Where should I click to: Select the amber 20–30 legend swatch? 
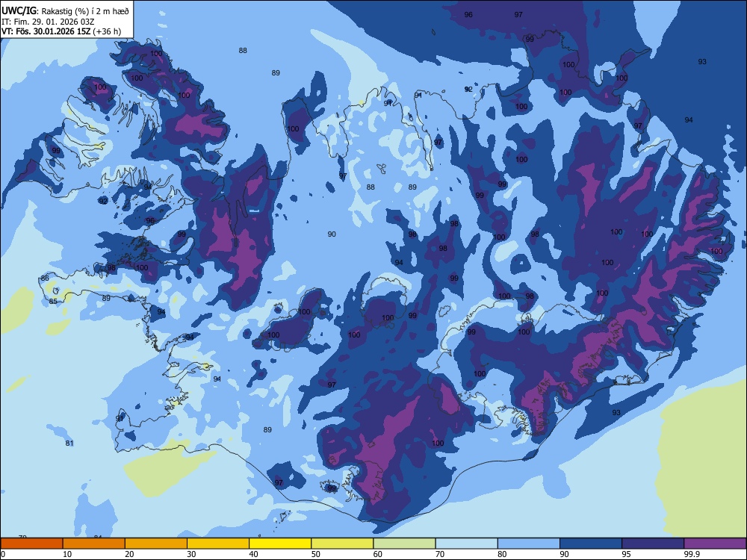[156, 544]
